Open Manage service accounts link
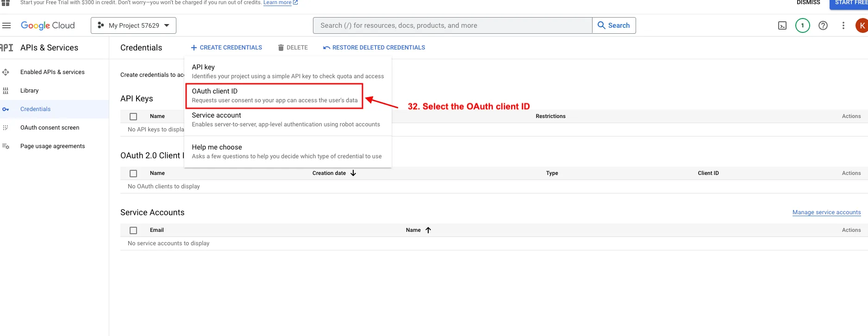 point(827,212)
